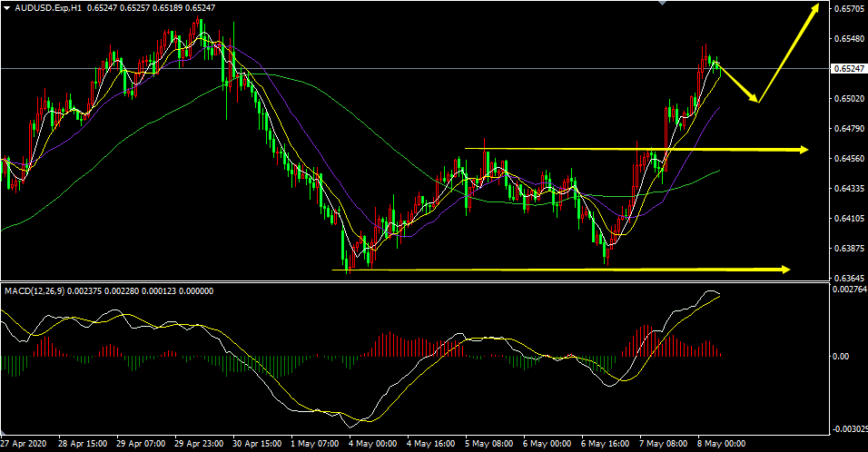Click the 0.65480 price axis label
Viewport: 868px width, 452px height.
coord(850,39)
